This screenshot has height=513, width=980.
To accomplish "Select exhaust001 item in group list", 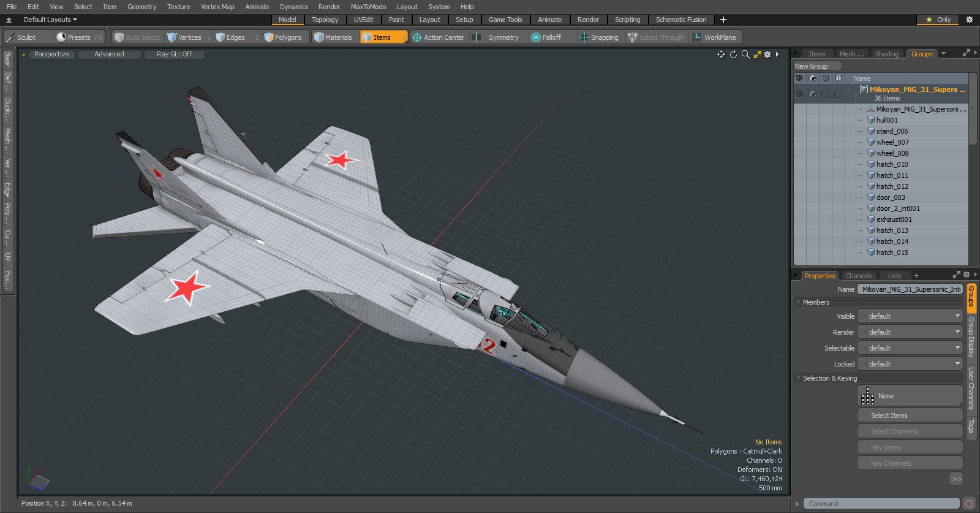I will (x=894, y=219).
